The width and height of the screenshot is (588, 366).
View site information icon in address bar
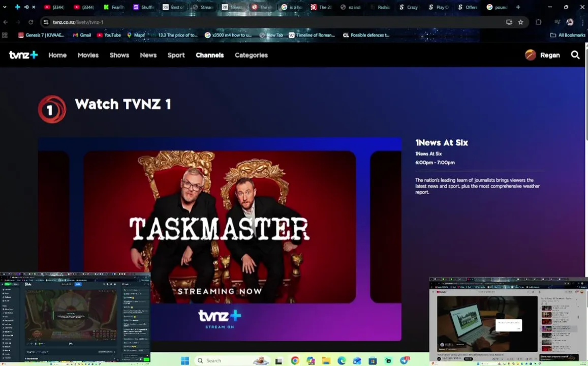(46, 22)
